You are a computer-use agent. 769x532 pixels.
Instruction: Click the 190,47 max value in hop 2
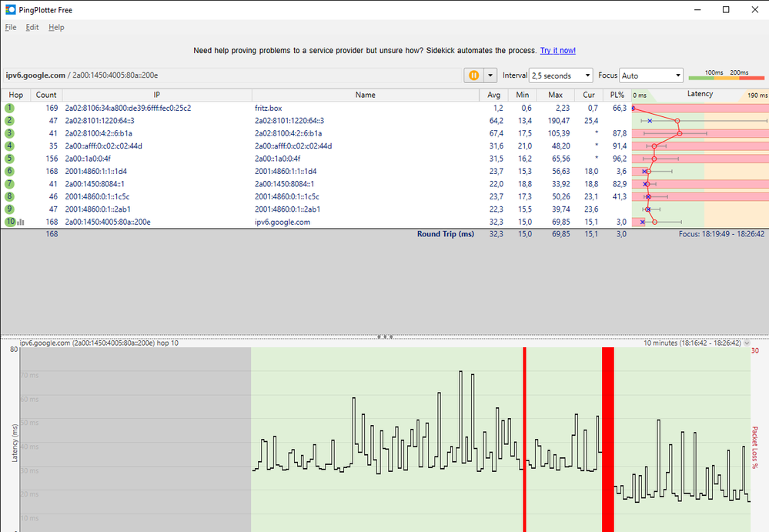point(559,121)
